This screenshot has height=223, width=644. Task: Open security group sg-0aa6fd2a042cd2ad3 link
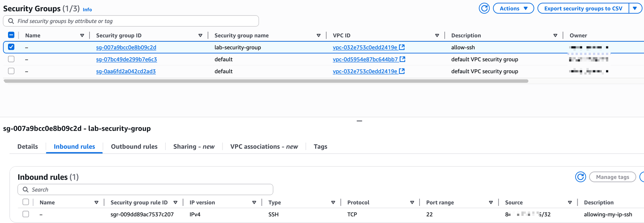[x=126, y=71]
